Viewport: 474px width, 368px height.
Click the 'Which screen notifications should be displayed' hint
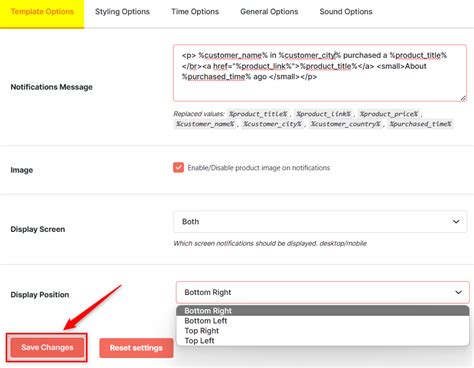[270, 243]
